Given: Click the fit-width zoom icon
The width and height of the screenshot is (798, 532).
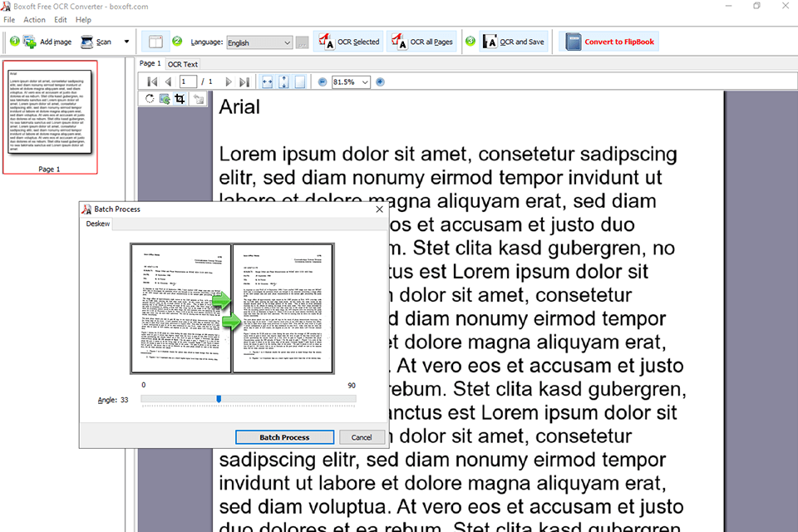Looking at the screenshot, I should [267, 81].
